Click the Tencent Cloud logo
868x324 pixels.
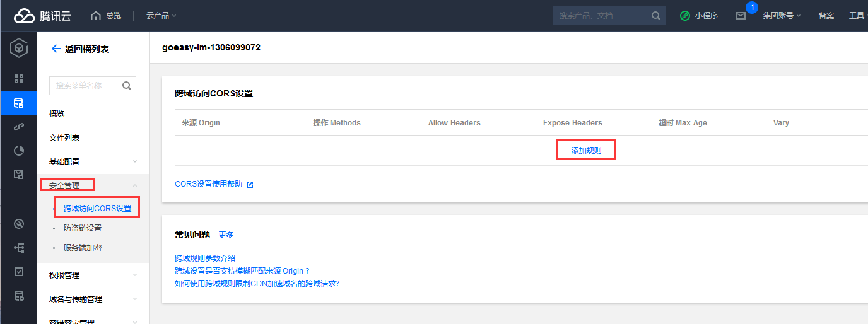tap(42, 16)
